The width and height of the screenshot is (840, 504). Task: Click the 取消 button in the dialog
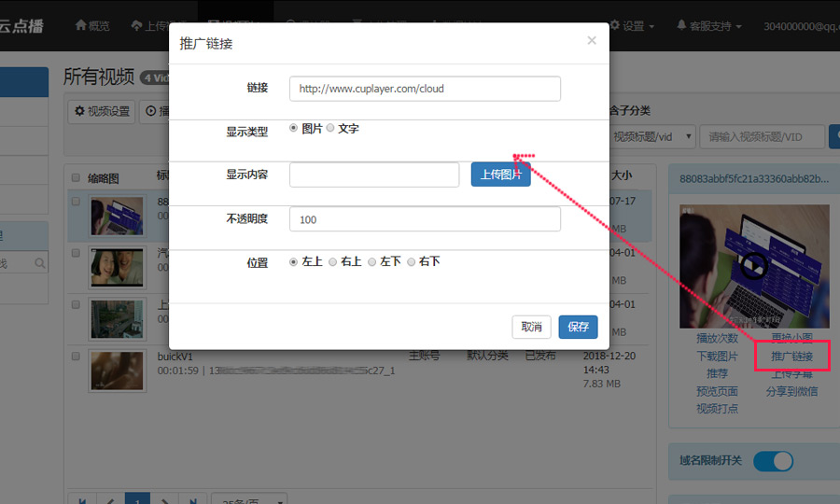(531, 327)
